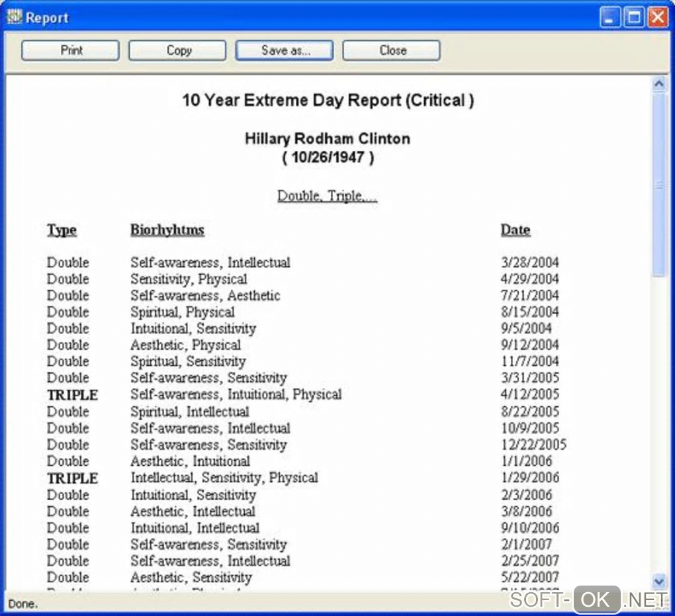Select the date 9/10/2006
Viewport: 675px width, 616px height.
[530, 528]
